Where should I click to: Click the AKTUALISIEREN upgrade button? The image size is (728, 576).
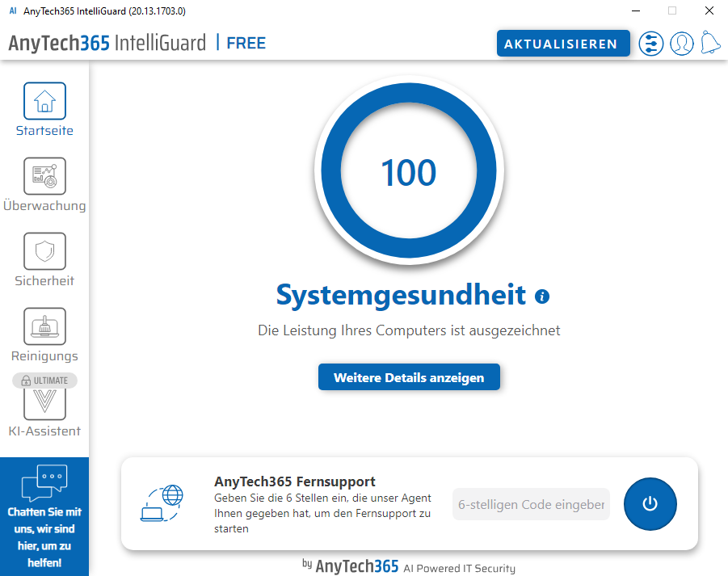(562, 44)
